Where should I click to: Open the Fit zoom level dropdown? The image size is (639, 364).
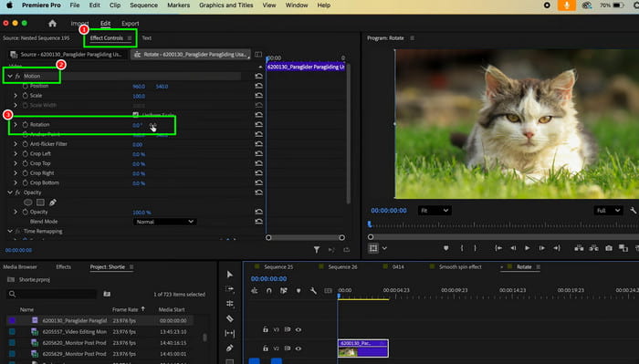[x=435, y=211]
